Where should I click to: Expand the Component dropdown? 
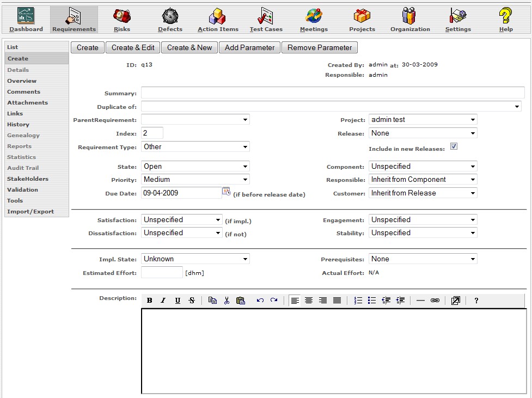point(423,167)
